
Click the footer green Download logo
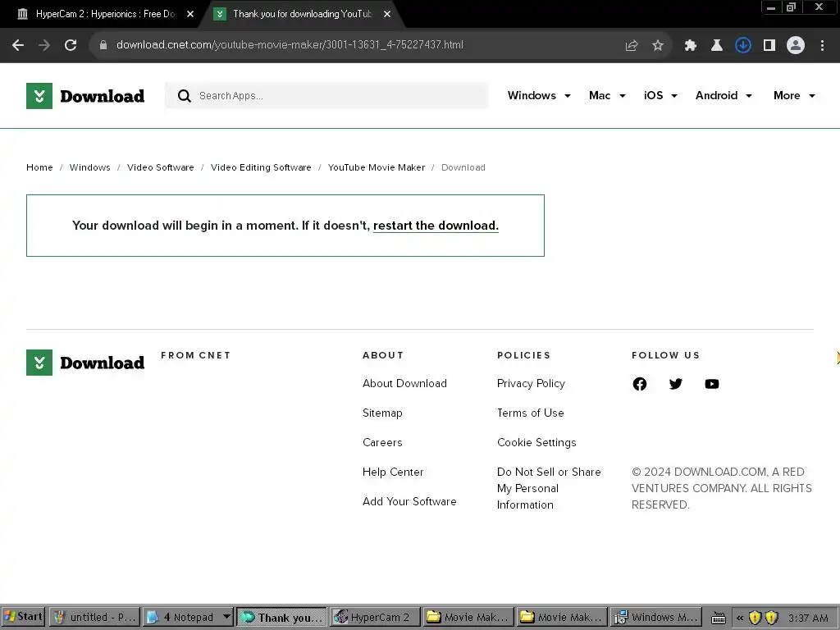coord(85,363)
